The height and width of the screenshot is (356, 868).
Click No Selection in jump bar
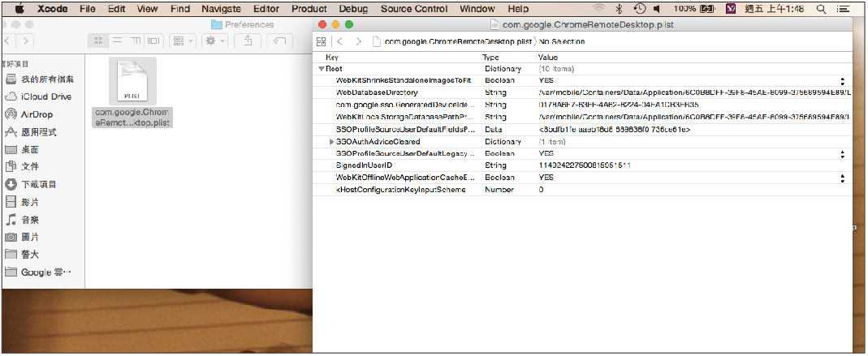tap(562, 41)
